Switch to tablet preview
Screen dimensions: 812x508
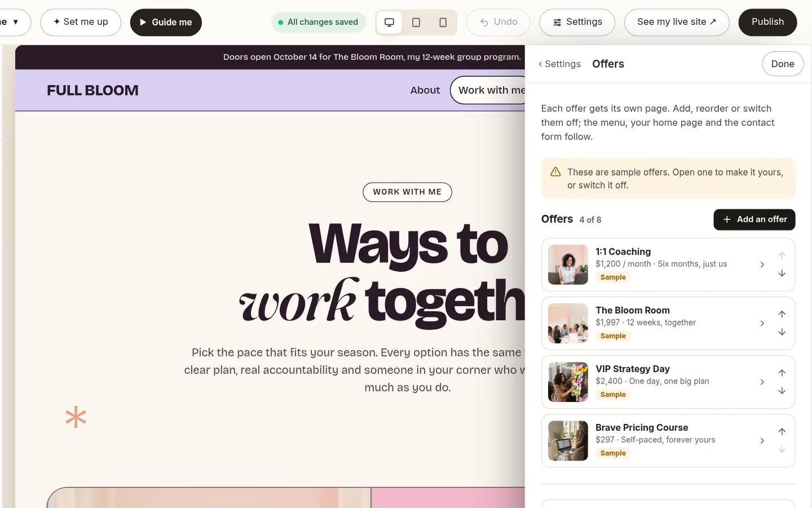tap(416, 23)
